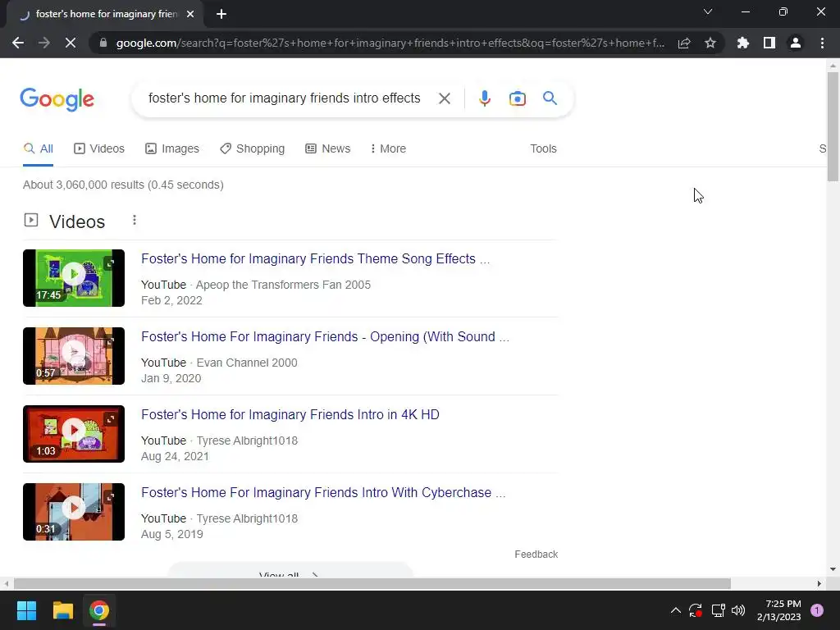
Task: Close the foster's home search tab
Action: [x=190, y=14]
